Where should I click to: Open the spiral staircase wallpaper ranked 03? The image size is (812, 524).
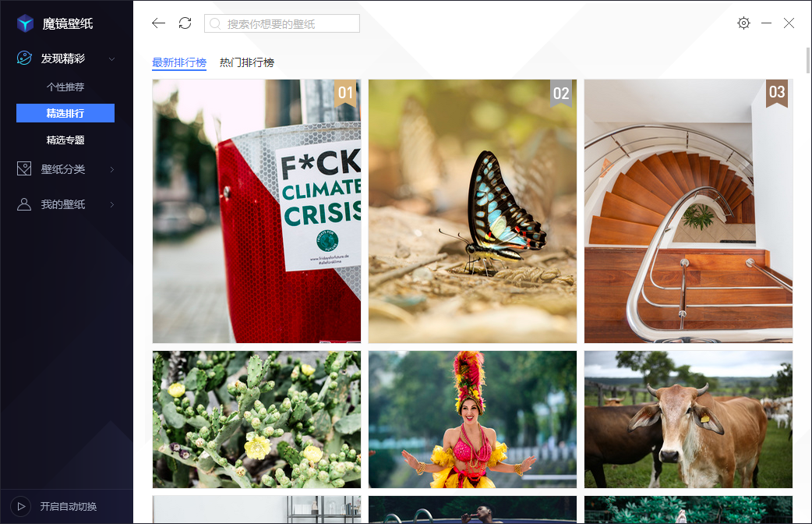tap(688, 211)
